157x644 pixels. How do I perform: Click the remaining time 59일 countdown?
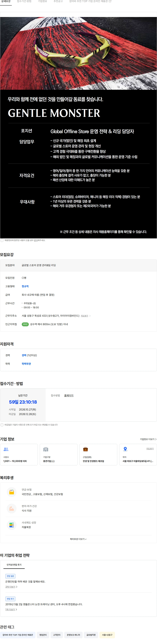[x=23, y=402]
